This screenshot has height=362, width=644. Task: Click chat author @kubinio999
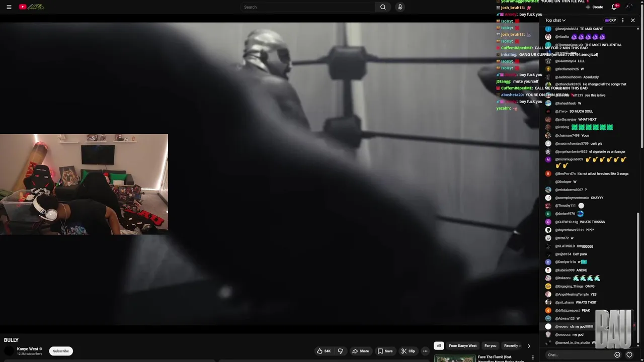[565, 270]
